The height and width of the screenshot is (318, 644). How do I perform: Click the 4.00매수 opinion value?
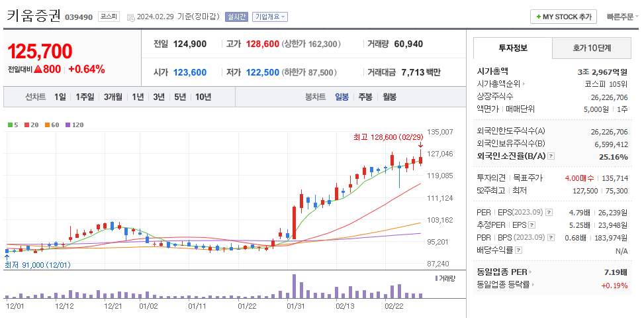pos(579,178)
